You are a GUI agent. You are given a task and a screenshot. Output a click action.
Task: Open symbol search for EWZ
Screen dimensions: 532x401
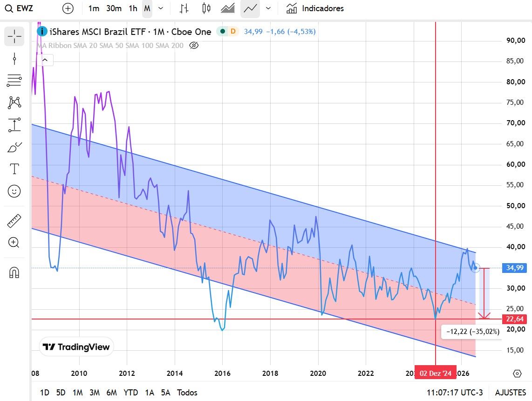click(x=20, y=8)
